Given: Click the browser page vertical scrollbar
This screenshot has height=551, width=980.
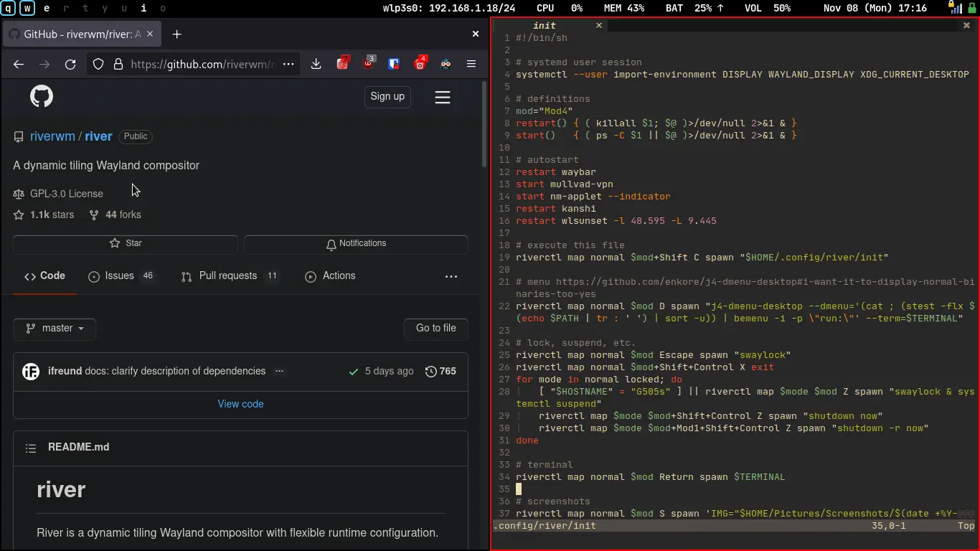Looking at the screenshot, I should pos(484,123).
